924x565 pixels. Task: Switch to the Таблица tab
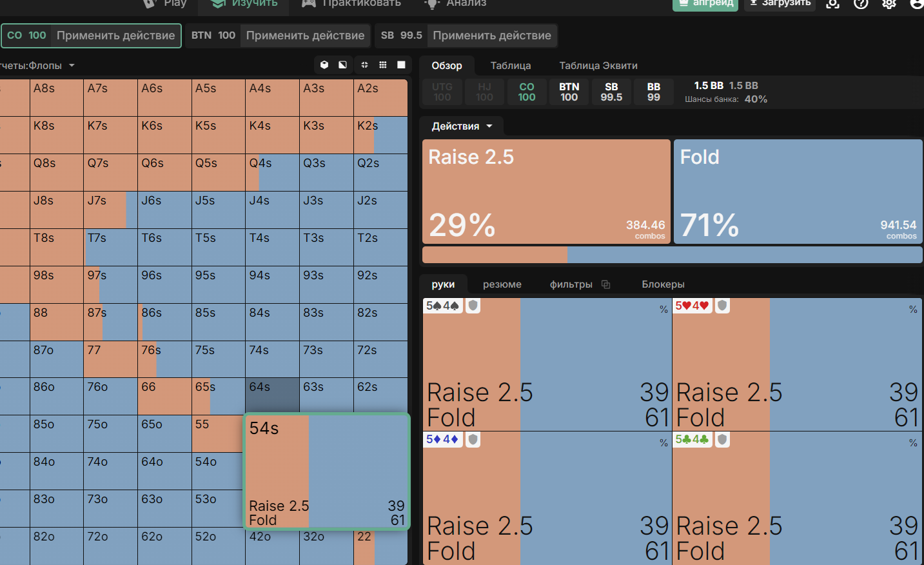pyautogui.click(x=511, y=66)
